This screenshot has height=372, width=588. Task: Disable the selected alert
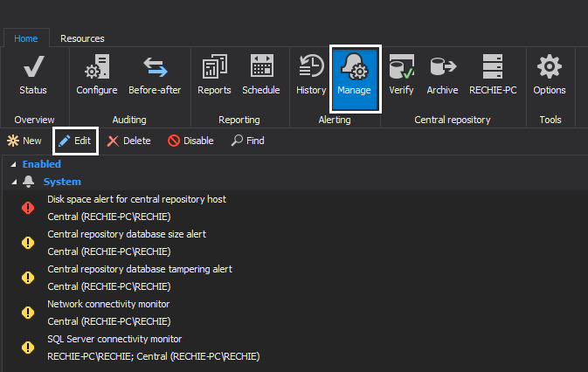pos(190,141)
